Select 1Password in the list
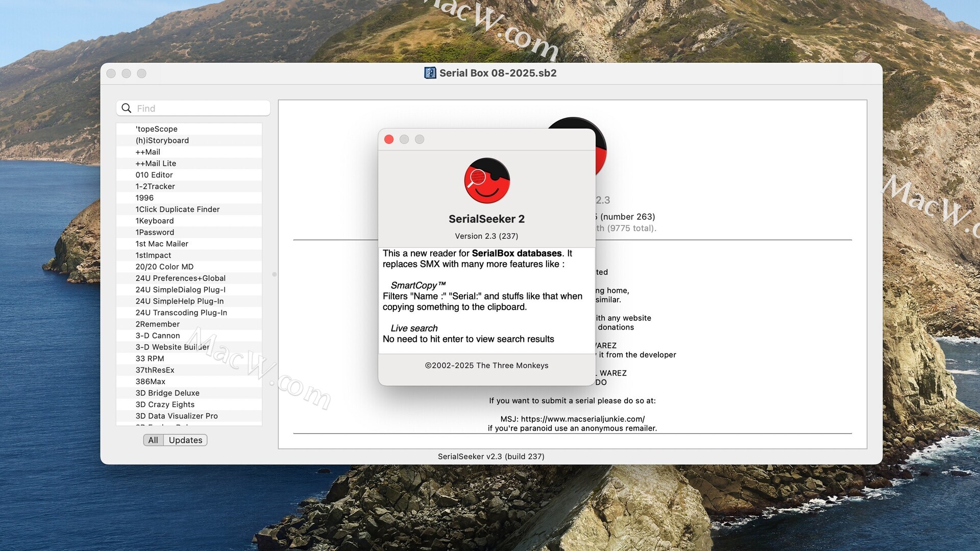This screenshot has height=551, width=980. tap(189, 232)
